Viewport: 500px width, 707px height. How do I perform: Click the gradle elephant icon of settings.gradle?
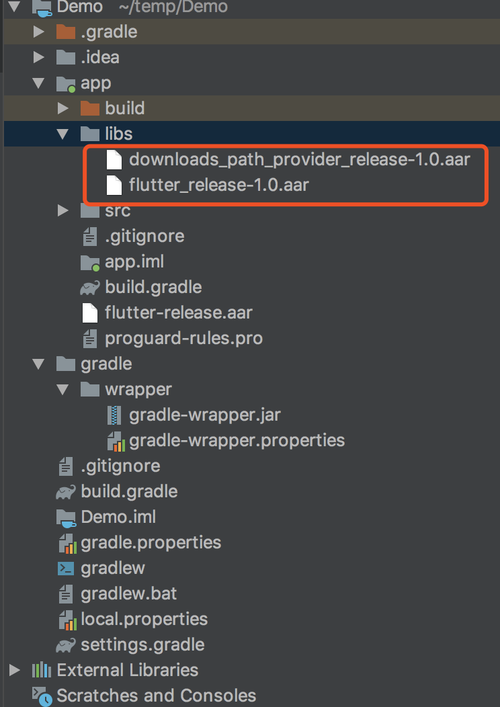point(65,646)
